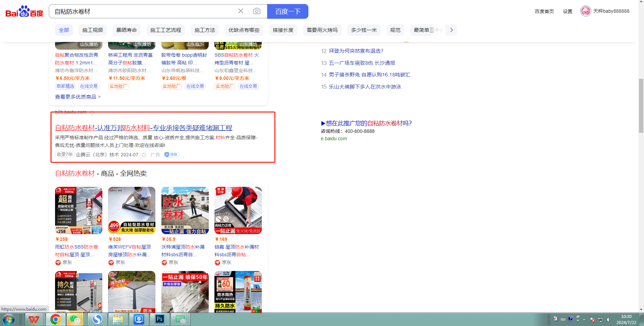Click the help question-mark icon in system tray
644x326 pixels.
(x=571, y=319)
